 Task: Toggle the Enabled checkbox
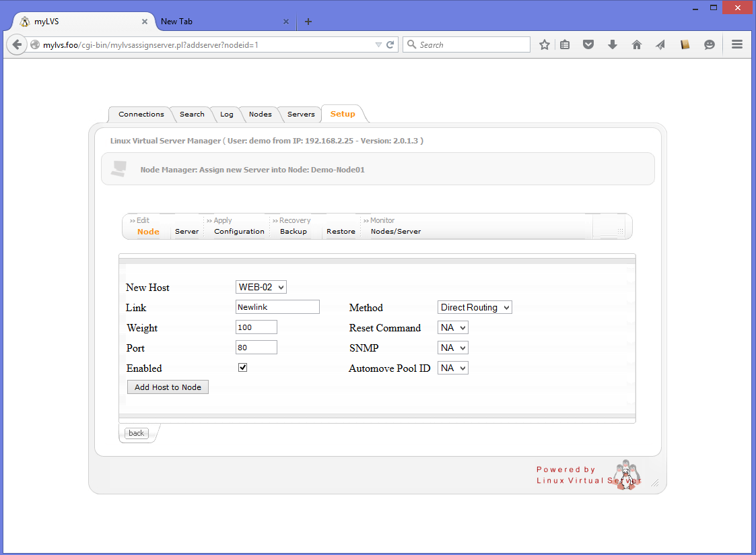click(x=243, y=368)
